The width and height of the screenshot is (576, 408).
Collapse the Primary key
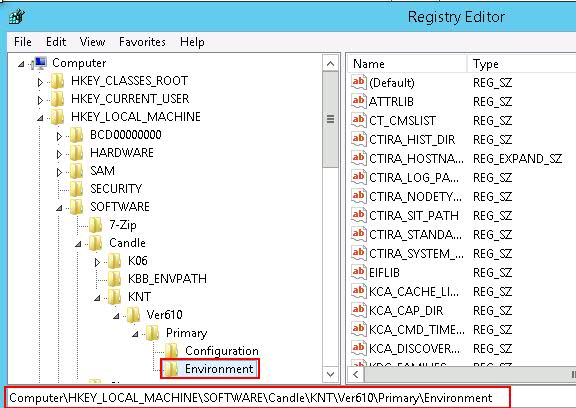[x=136, y=334]
